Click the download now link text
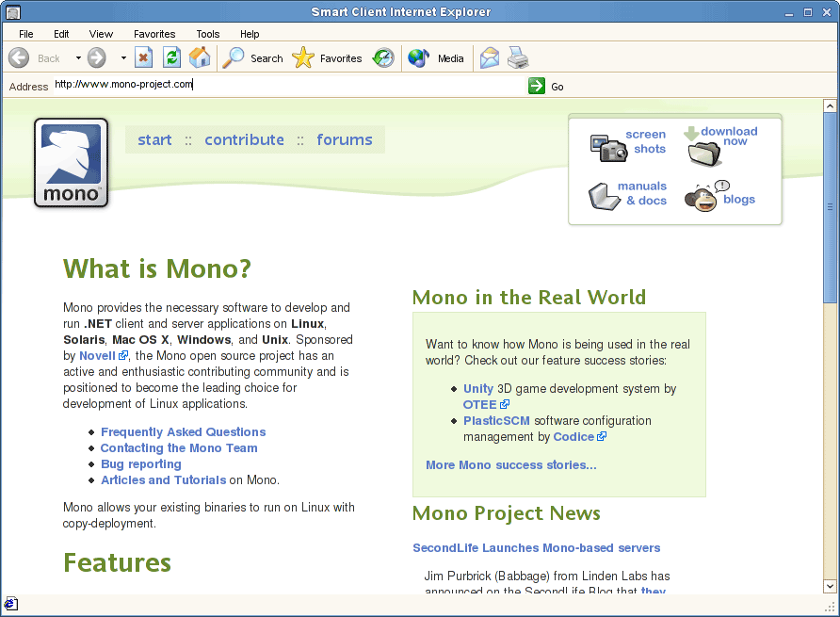 (x=730, y=137)
